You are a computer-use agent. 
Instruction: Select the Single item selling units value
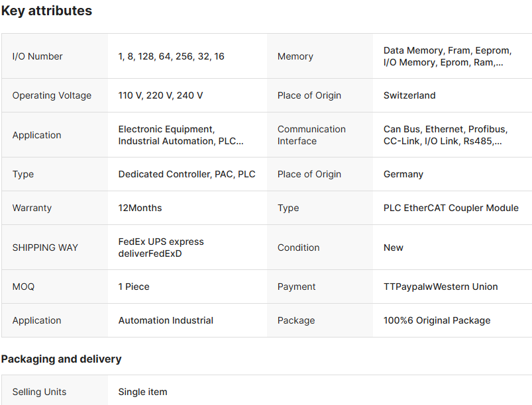[x=142, y=392]
